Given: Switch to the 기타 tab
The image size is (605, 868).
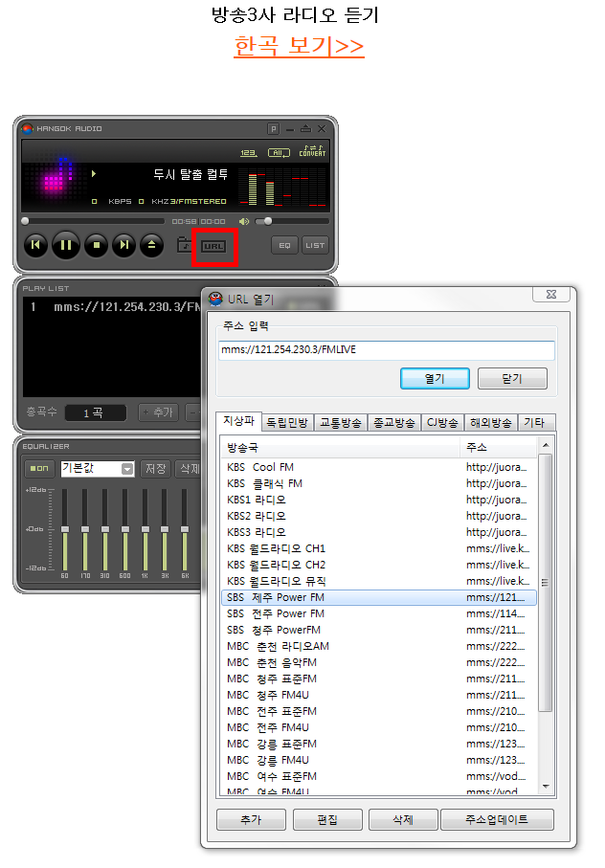Looking at the screenshot, I should click(x=534, y=423).
